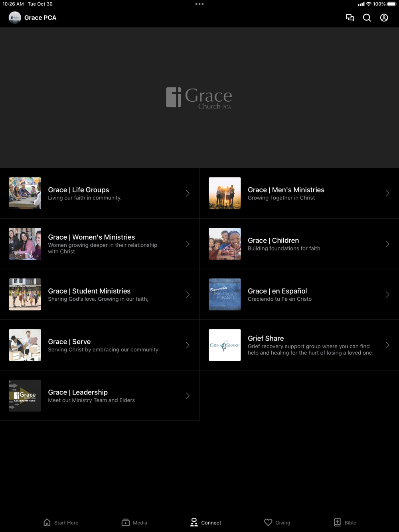Switch to Giving tab label
The height and width of the screenshot is (532, 399).
tap(283, 523)
